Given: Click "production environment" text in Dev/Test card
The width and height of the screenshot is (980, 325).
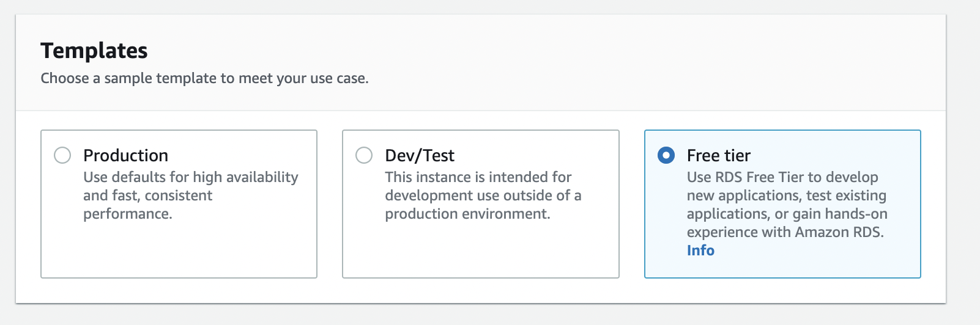Looking at the screenshot, I should click(467, 214).
